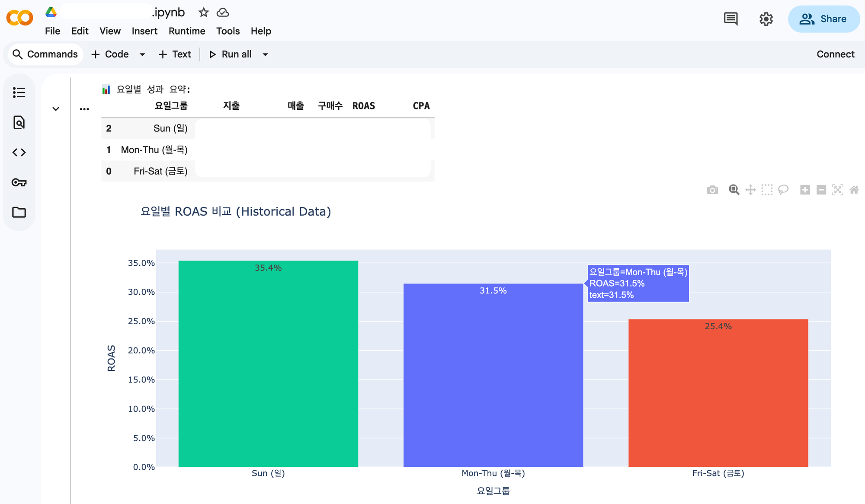Image resolution: width=865 pixels, height=504 pixels.
Task: Activate the Box Select tool
Action: (767, 190)
